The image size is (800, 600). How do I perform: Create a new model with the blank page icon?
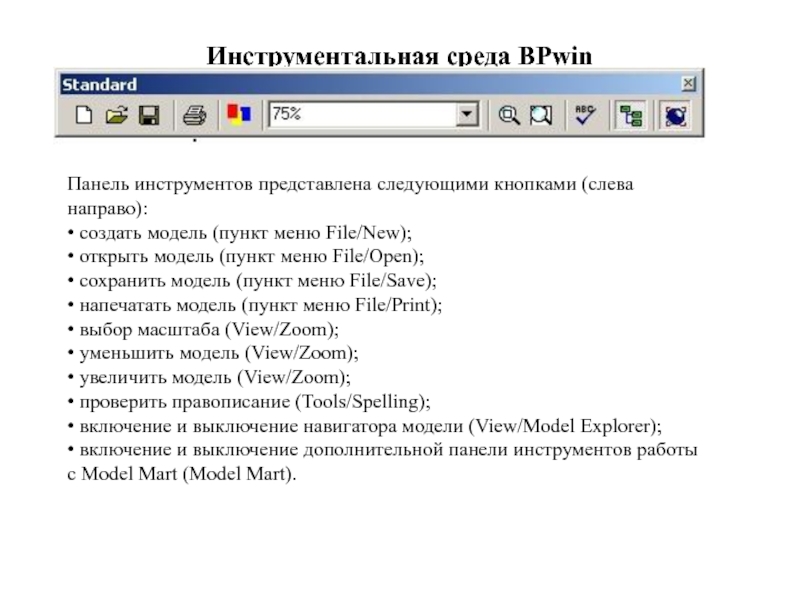point(84,116)
